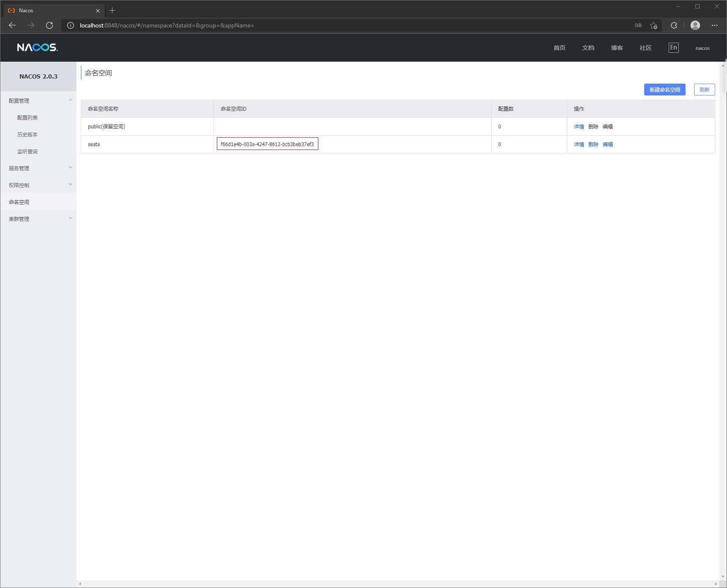Viewport: 727px width, 588px height.
Task: Click public(保留空间) name cell
Action: pos(147,127)
